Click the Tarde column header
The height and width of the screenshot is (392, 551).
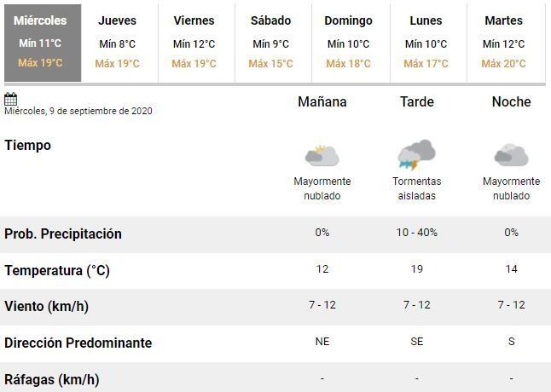click(417, 102)
